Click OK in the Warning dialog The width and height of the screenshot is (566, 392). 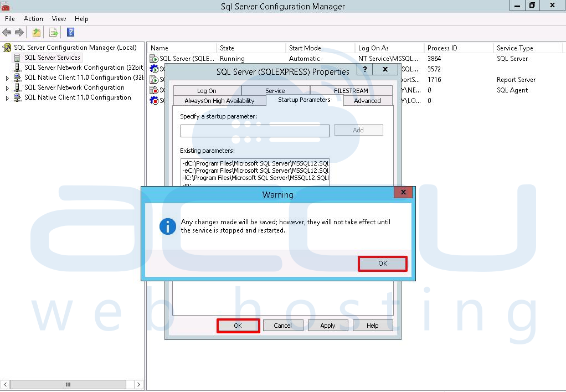(x=383, y=264)
